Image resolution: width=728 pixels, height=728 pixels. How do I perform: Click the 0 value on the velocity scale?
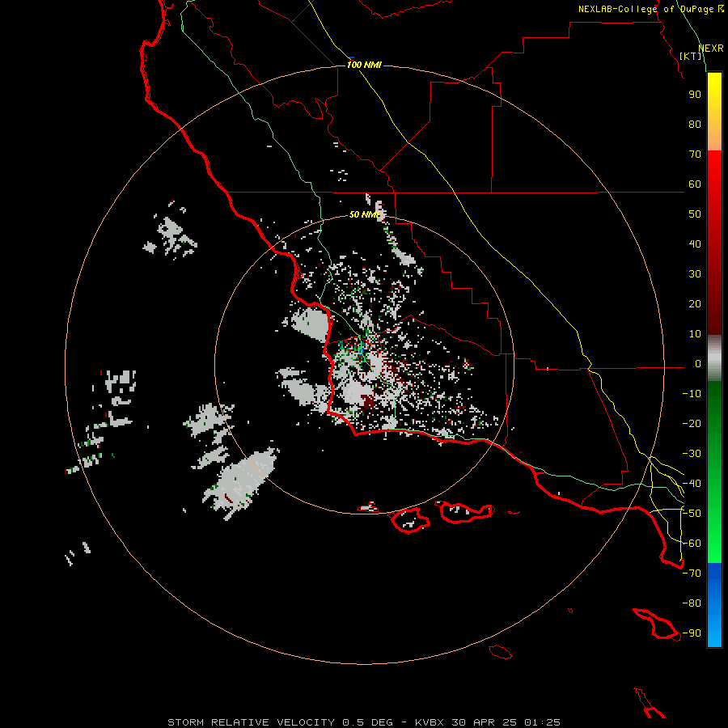click(x=698, y=364)
